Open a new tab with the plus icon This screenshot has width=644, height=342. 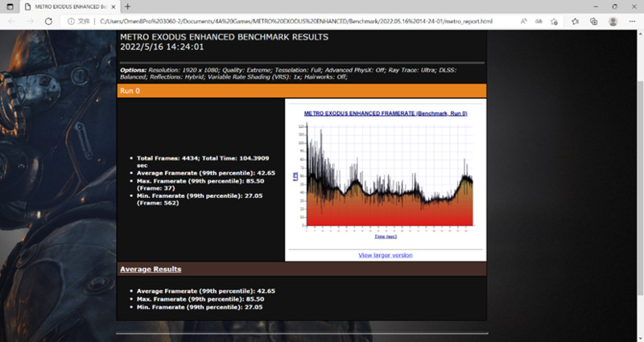(128, 6)
